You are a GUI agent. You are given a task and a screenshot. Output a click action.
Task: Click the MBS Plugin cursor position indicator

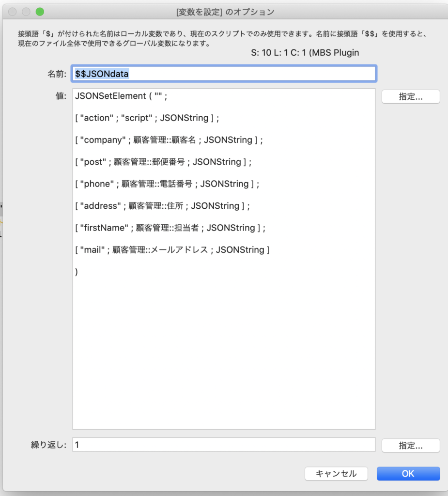pyautogui.click(x=305, y=53)
